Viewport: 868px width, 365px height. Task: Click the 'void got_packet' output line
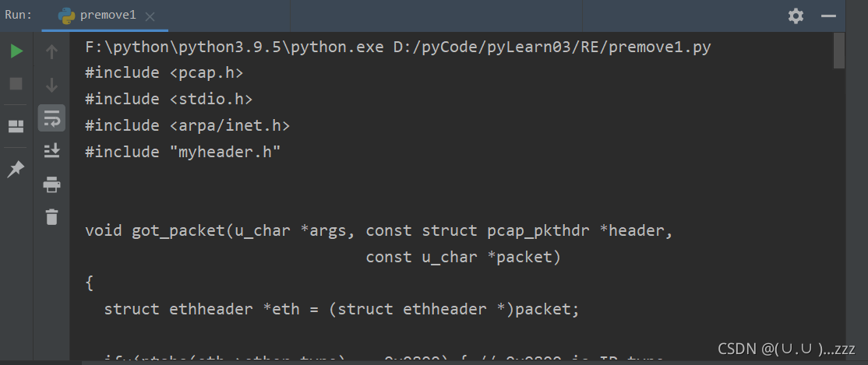pyautogui.click(x=379, y=230)
